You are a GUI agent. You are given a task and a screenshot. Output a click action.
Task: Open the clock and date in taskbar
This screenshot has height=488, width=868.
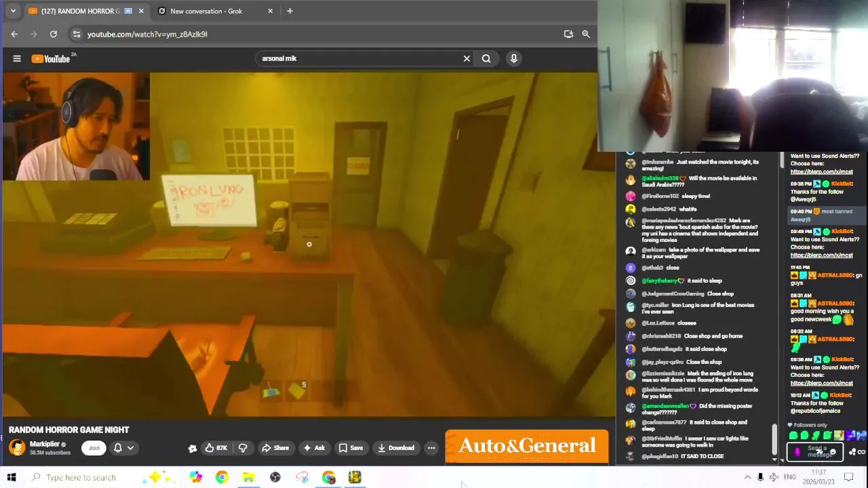click(x=819, y=477)
